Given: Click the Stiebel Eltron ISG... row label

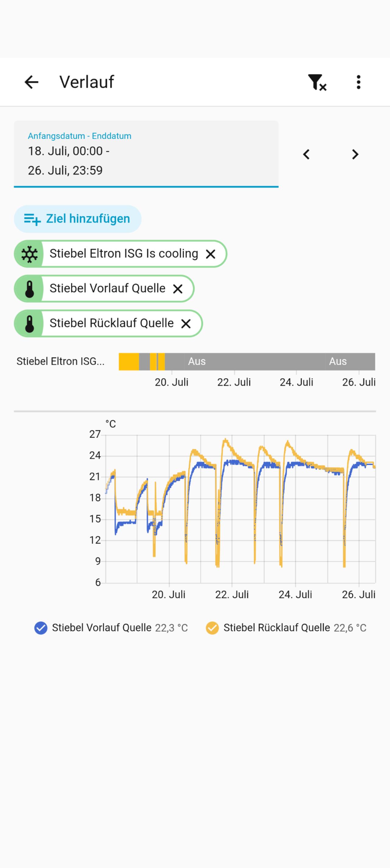Looking at the screenshot, I should coord(61,361).
